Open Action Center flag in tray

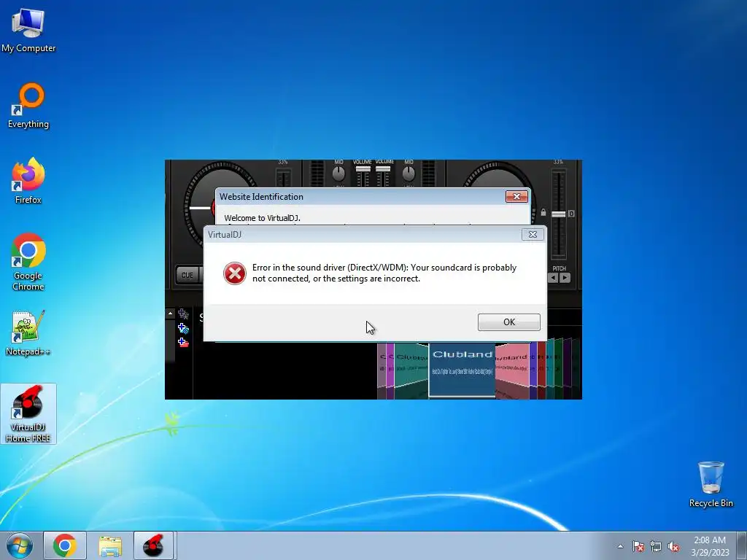(x=638, y=546)
